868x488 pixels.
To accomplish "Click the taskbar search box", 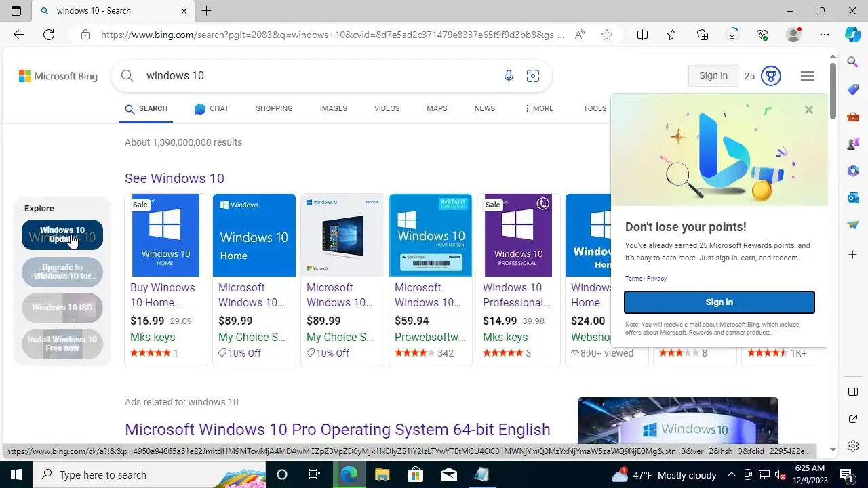I will (149, 474).
